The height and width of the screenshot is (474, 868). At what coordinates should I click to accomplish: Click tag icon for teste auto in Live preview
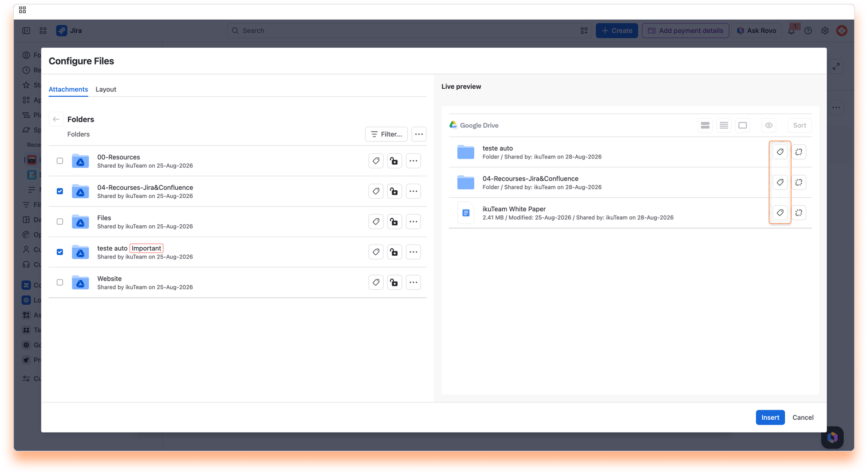780,152
